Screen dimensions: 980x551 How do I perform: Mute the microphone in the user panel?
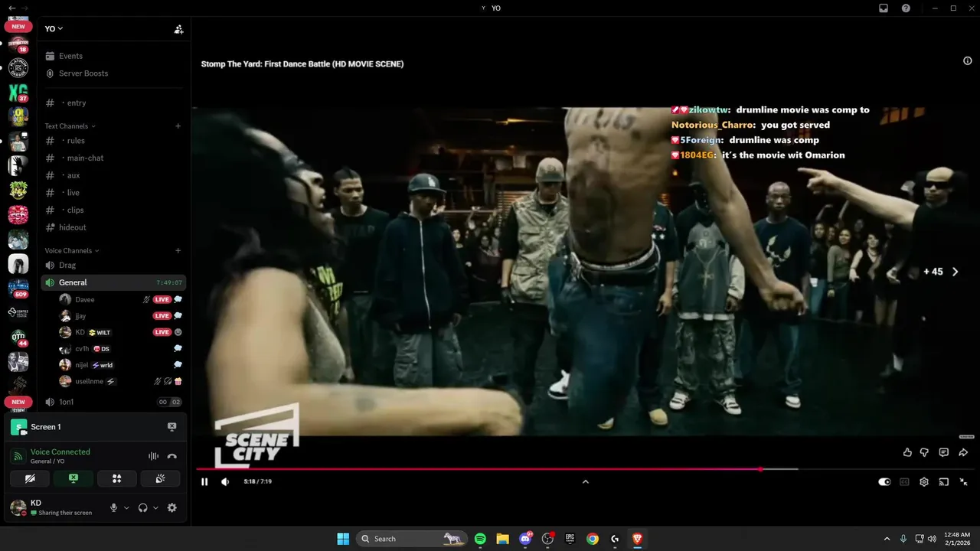[114, 507]
